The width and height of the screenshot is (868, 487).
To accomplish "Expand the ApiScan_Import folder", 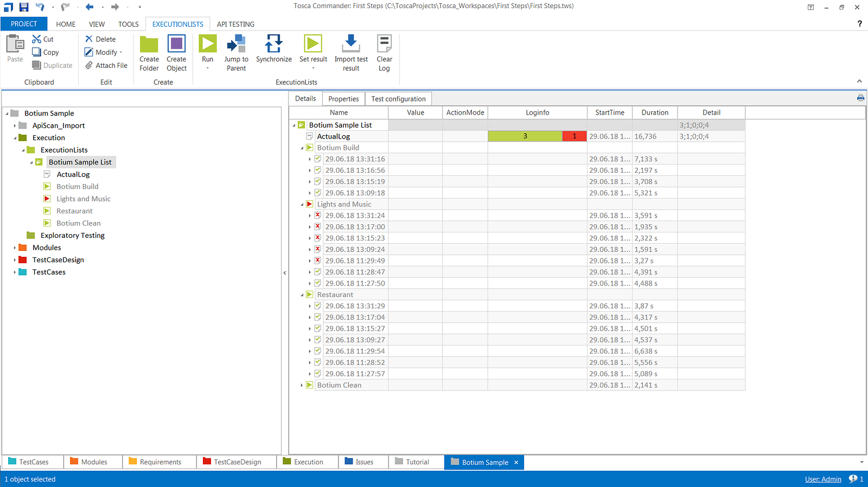I will [15, 125].
